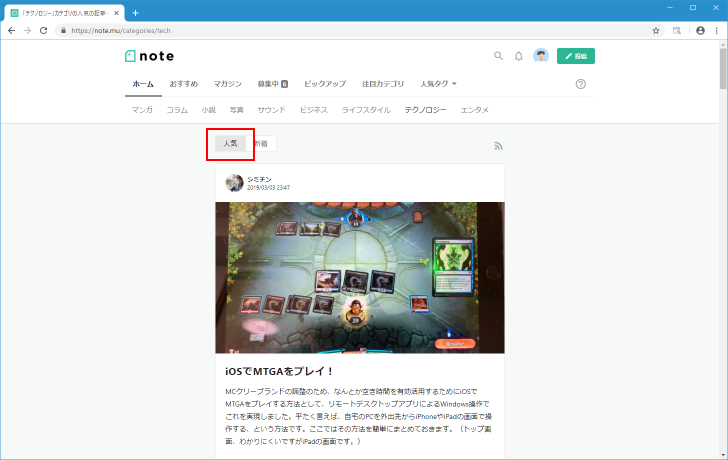Open the user avatar menu
Screen dimensions: 728x460
540,56
